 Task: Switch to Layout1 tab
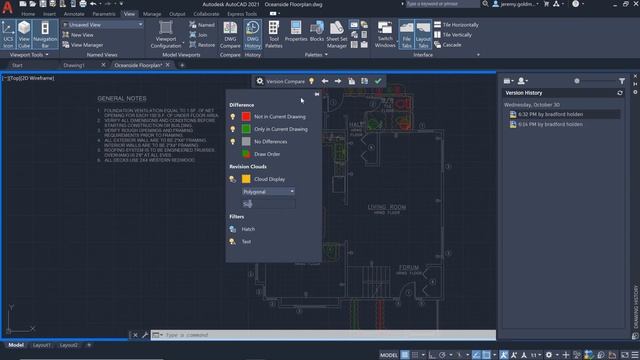(41, 345)
